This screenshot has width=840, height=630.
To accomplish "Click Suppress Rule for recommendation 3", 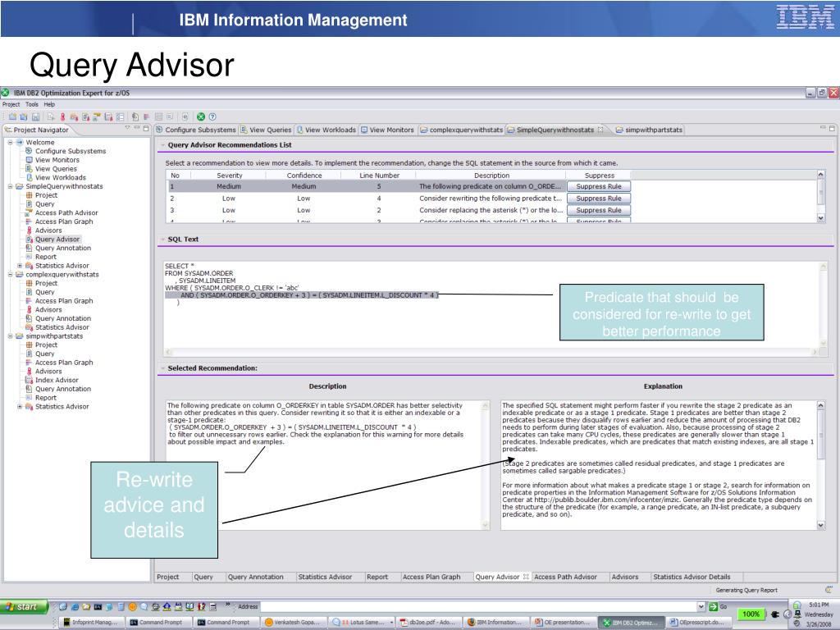I will click(x=598, y=210).
